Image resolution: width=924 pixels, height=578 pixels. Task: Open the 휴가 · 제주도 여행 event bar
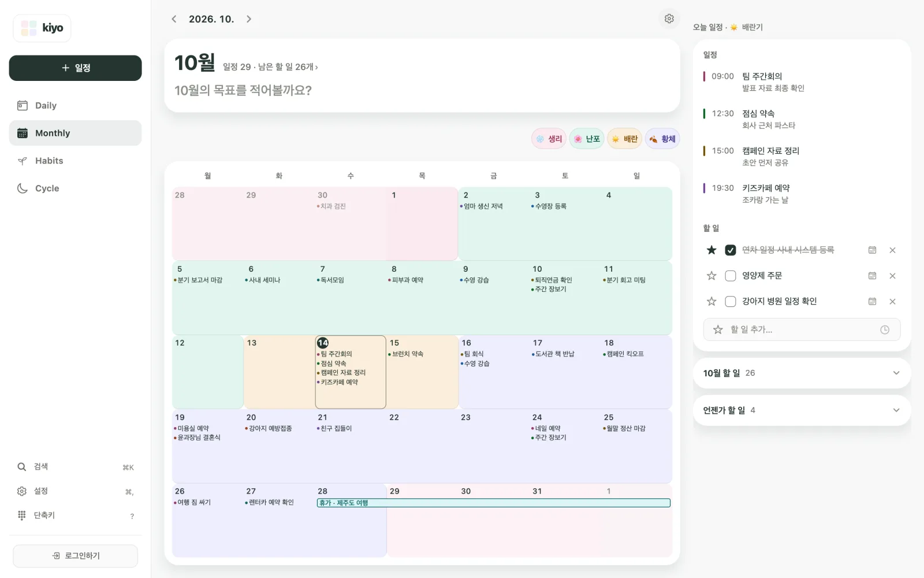[x=494, y=503]
